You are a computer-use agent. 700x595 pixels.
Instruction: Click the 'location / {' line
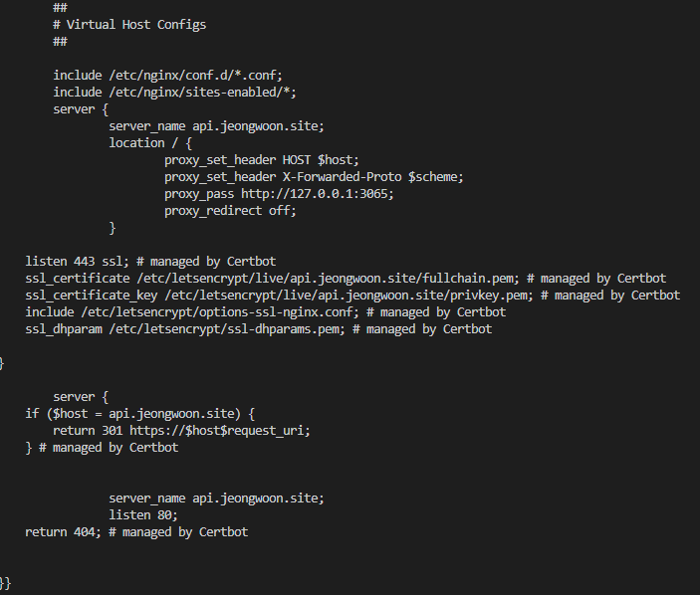150,143
